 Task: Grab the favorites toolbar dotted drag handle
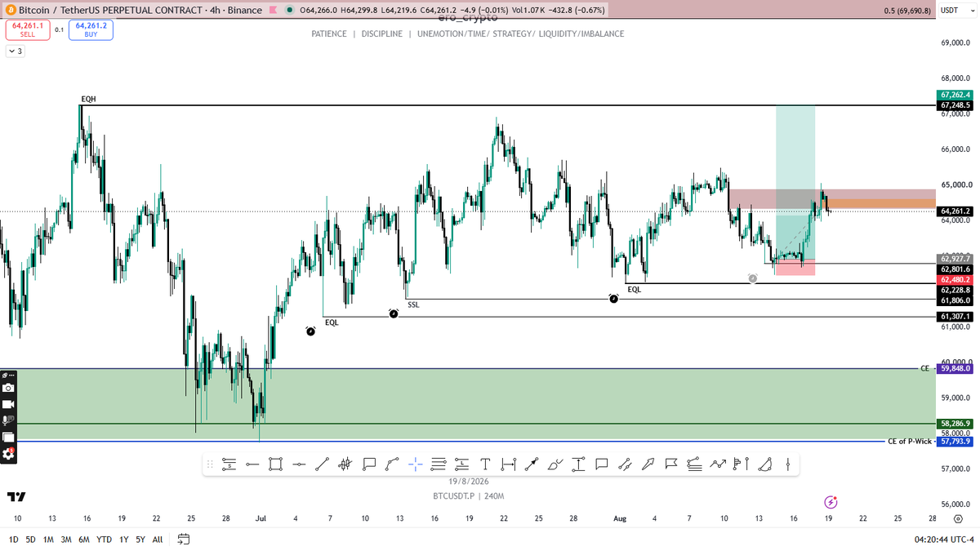210,464
